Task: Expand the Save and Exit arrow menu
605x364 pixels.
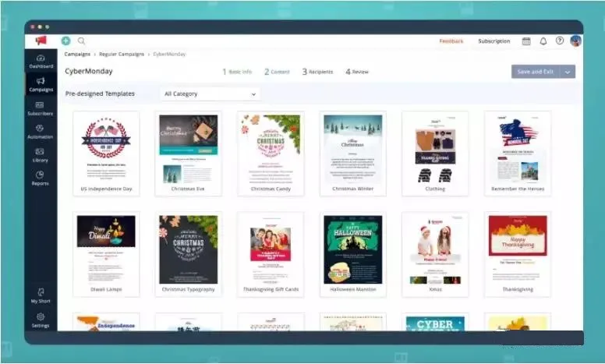Action: (568, 72)
